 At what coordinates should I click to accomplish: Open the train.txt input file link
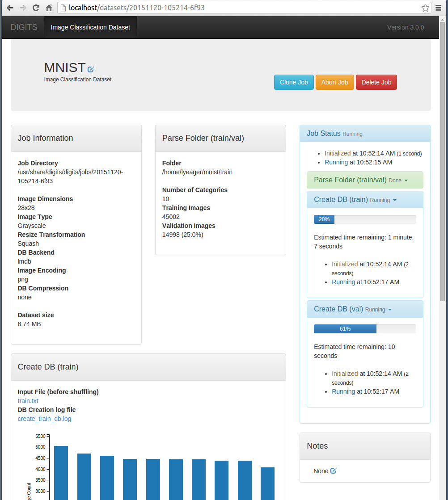click(28, 401)
